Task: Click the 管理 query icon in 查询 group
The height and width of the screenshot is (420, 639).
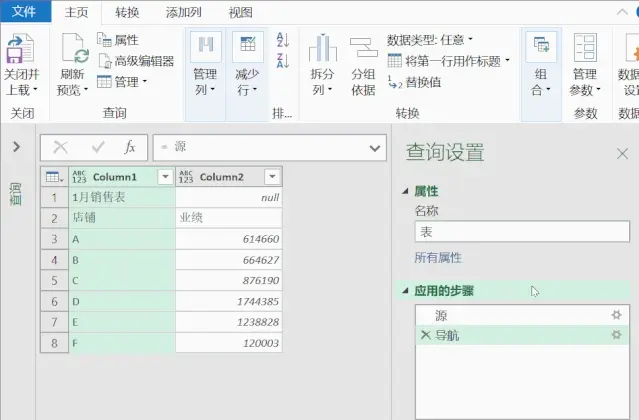Action: point(104,81)
